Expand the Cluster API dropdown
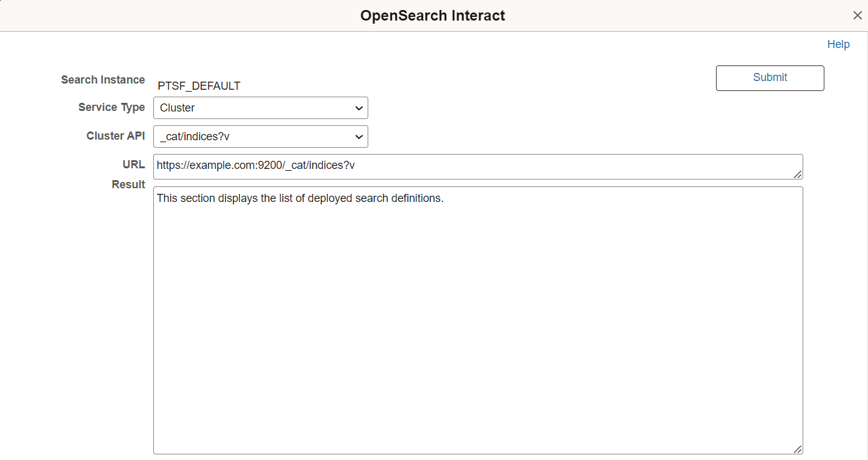868x460 pixels. pos(260,137)
